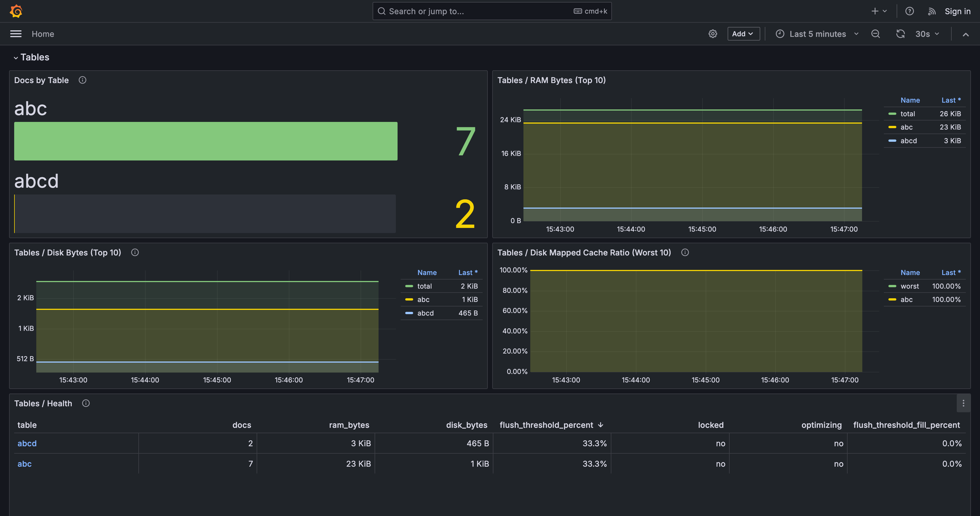
Task: Click the Home breadcrumb
Action: (x=43, y=34)
